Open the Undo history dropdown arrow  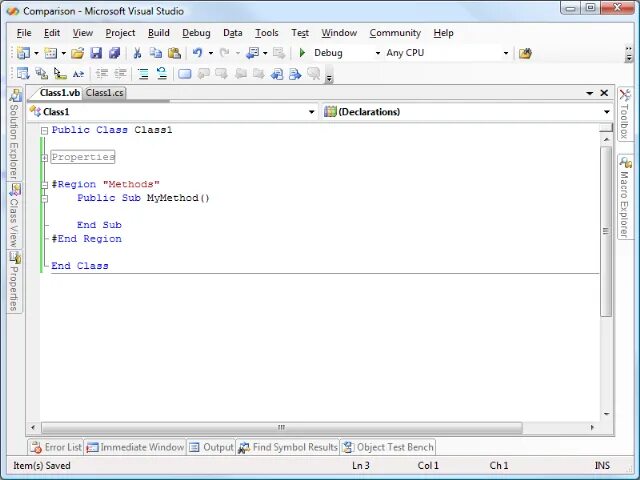pyautogui.click(x=211, y=53)
